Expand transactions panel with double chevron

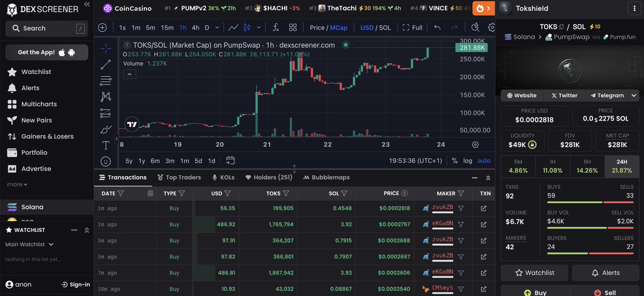click(488, 178)
